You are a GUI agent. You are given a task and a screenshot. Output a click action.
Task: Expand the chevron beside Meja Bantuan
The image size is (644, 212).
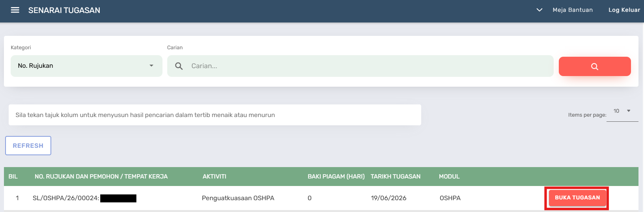539,10
